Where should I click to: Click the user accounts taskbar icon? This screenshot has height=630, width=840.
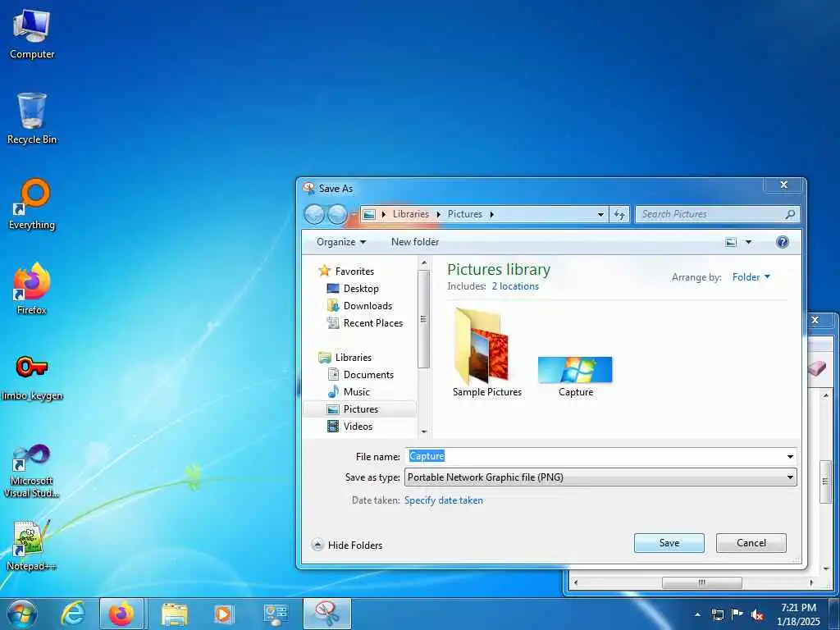[276, 614]
